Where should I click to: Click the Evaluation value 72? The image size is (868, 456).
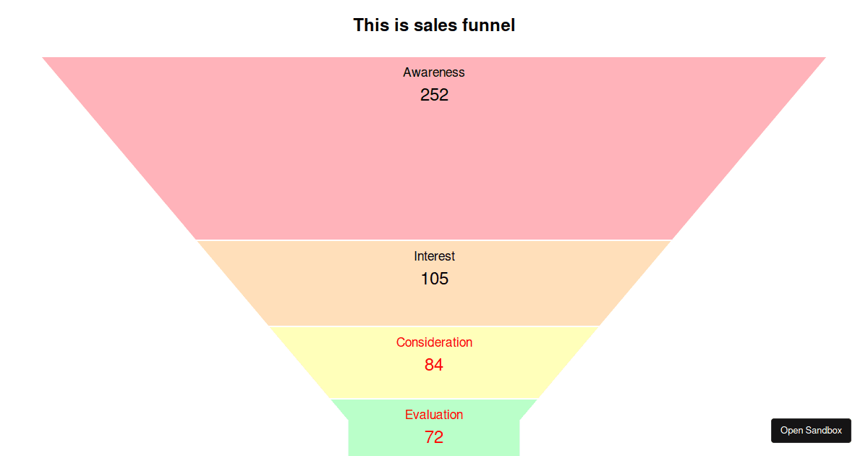[x=434, y=437]
